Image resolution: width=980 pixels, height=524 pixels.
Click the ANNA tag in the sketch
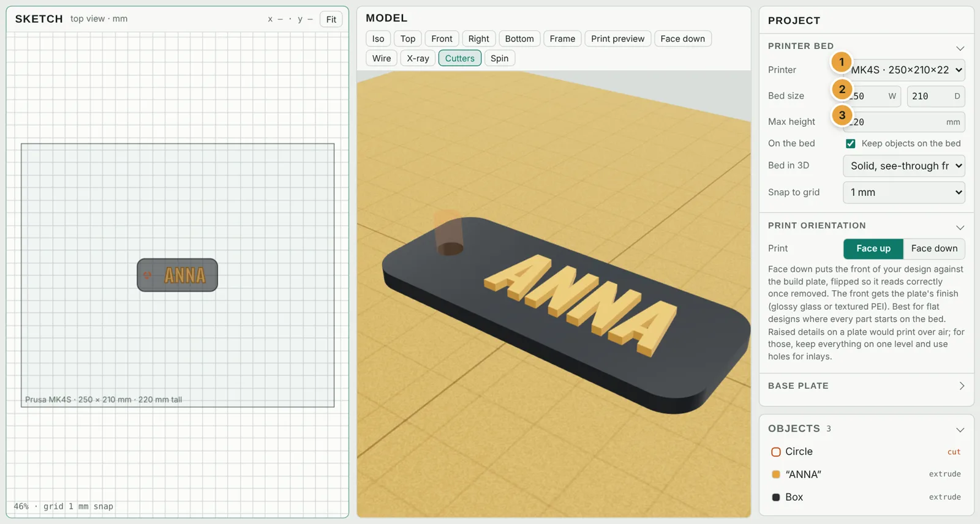click(178, 275)
